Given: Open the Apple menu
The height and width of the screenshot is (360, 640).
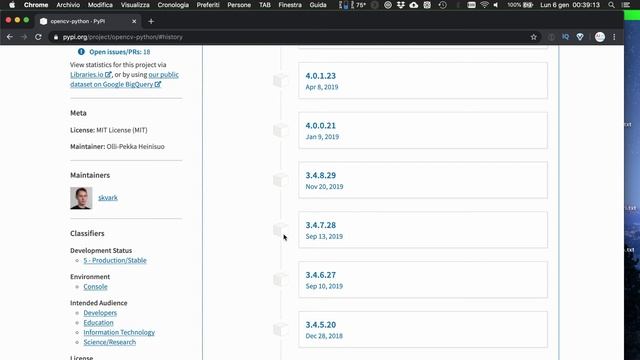Looking at the screenshot, I should click(12, 5).
